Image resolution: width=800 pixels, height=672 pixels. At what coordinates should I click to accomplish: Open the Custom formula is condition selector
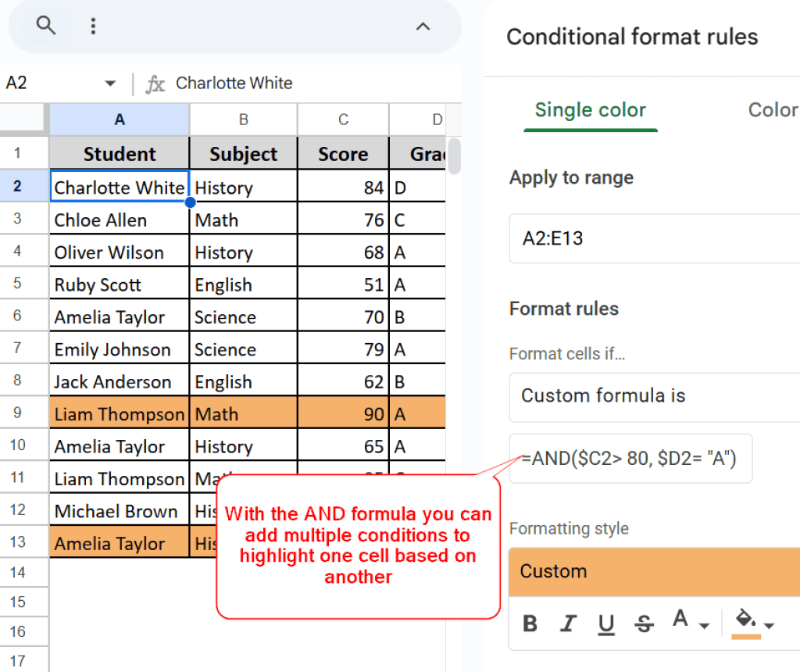[653, 396]
